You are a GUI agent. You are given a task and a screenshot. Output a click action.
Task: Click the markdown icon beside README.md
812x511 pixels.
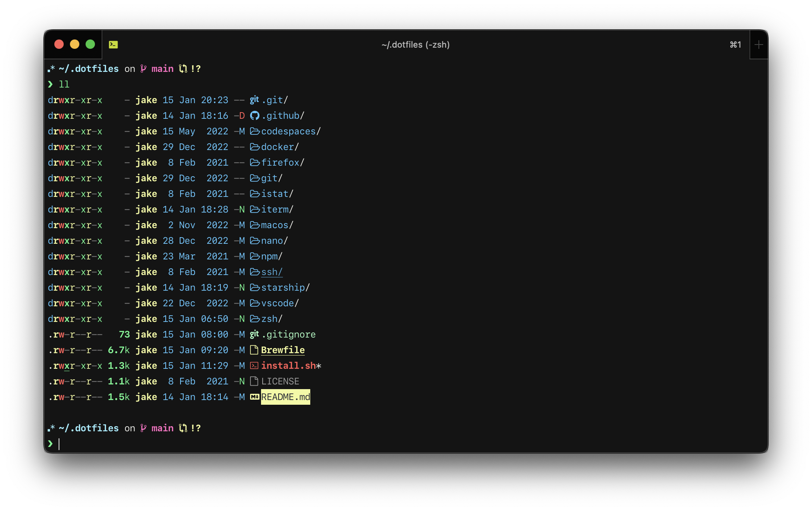[x=254, y=397]
